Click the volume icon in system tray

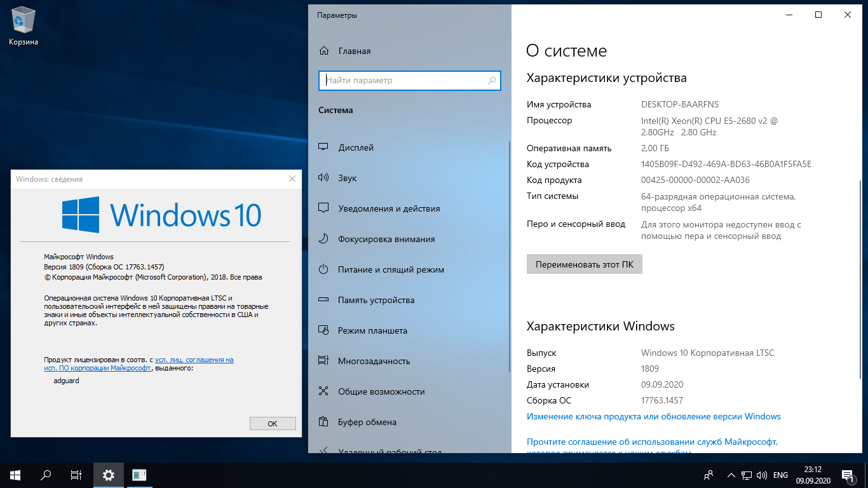762,475
